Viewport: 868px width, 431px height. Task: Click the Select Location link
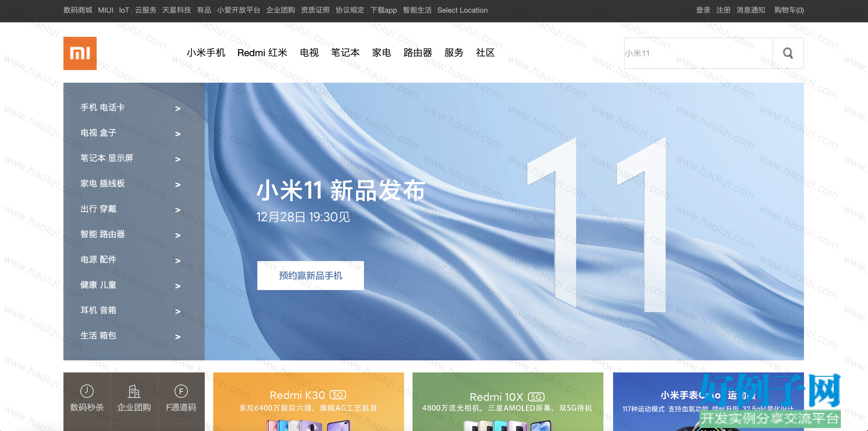tap(462, 10)
